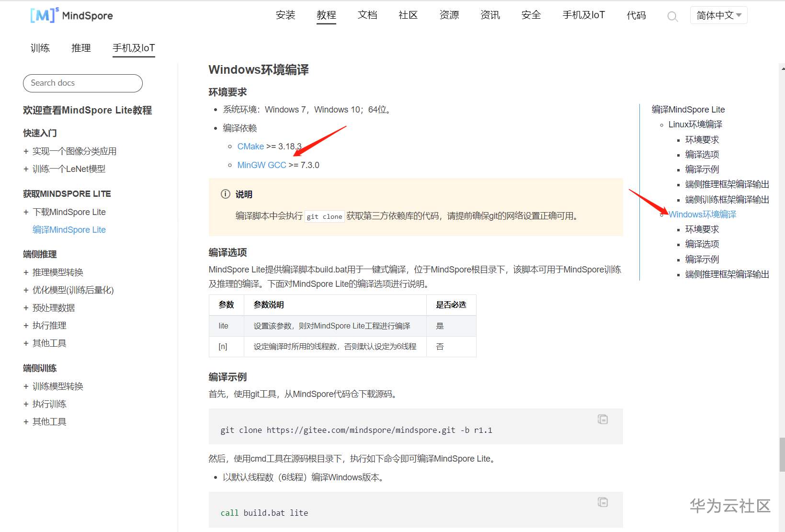Expand 下载MindSpore Lite in sidebar
The height and width of the screenshot is (532, 785).
click(26, 212)
